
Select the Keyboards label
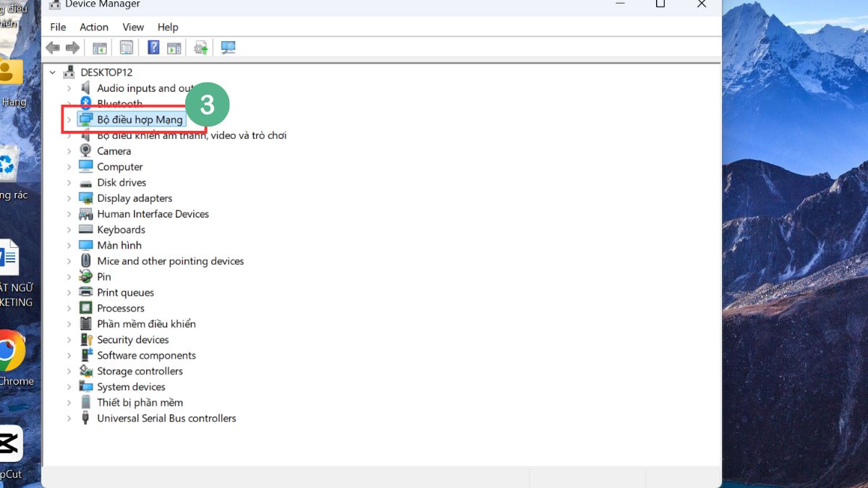click(x=122, y=230)
